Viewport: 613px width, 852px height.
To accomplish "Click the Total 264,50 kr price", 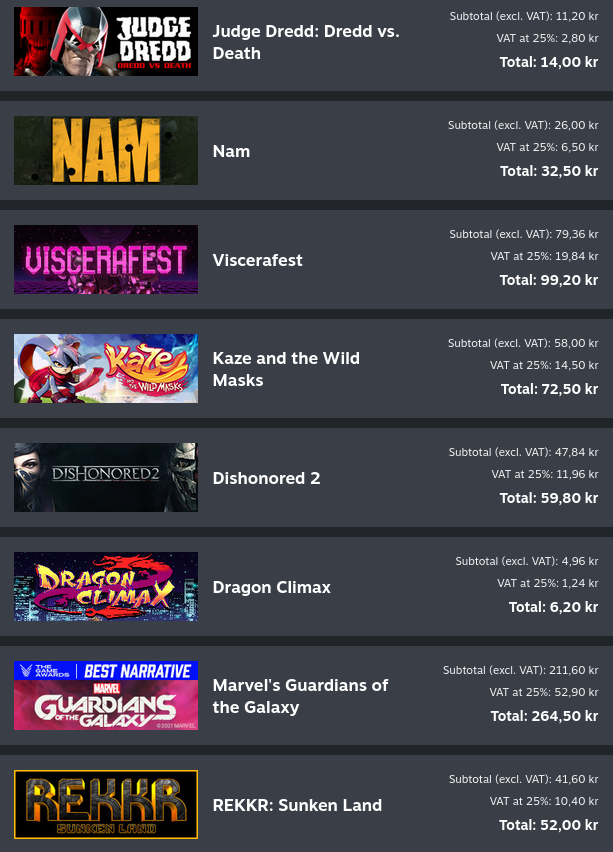I will pos(544,716).
